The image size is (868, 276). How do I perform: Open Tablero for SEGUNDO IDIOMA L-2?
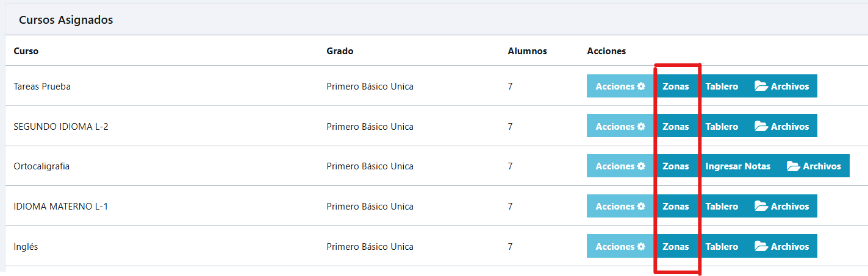click(722, 126)
